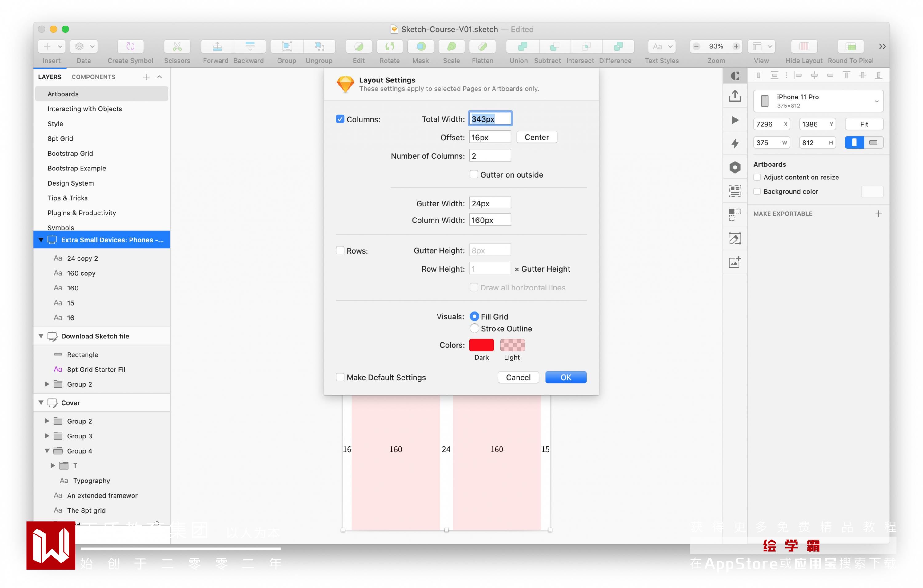This screenshot has height=588, width=923.
Task: Click the Center offset button
Action: click(536, 137)
